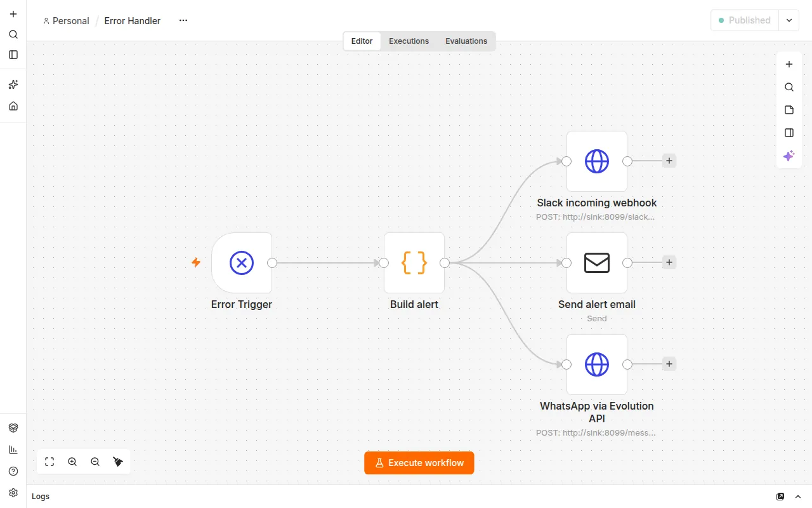Click the Error Trigger output connector dot
The height and width of the screenshot is (508, 812).
coord(272,263)
